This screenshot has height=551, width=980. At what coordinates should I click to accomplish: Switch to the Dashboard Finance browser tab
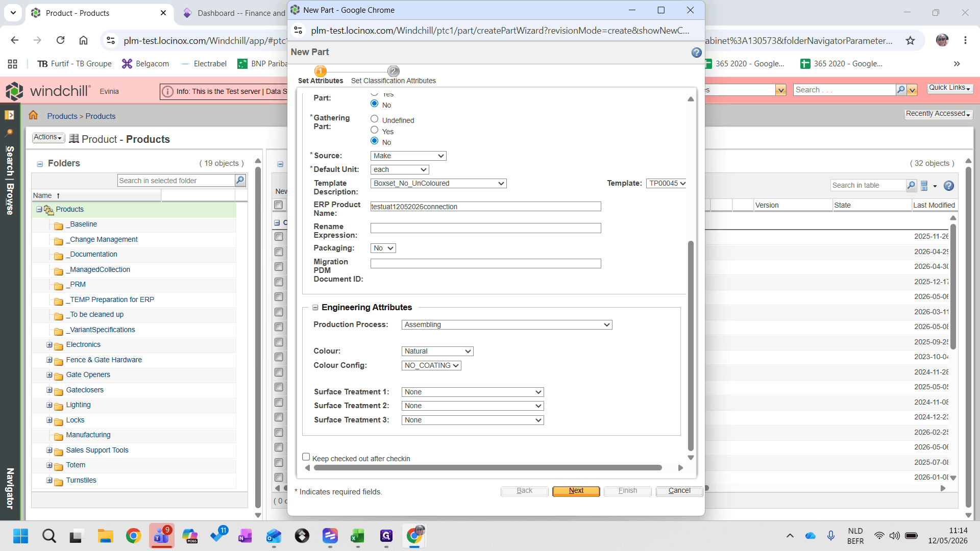tap(235, 13)
